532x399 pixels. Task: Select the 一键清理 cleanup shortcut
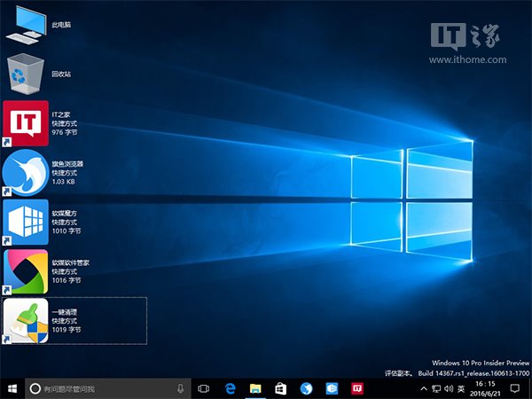point(27,321)
